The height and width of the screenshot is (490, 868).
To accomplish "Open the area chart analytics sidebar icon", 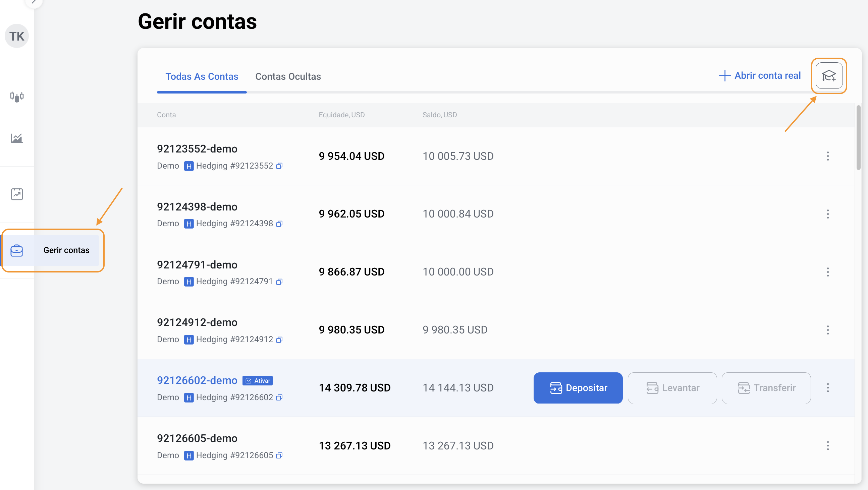I will (17, 138).
